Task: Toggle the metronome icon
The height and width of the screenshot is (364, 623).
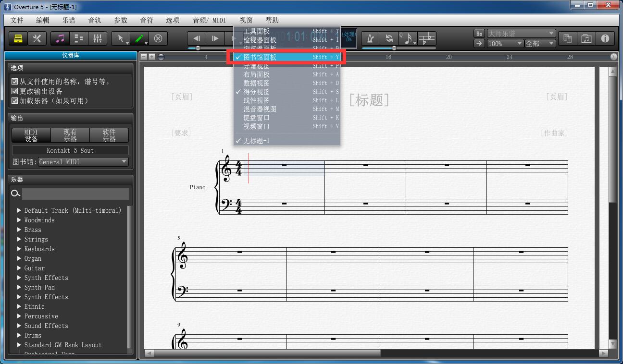Action: click(370, 38)
